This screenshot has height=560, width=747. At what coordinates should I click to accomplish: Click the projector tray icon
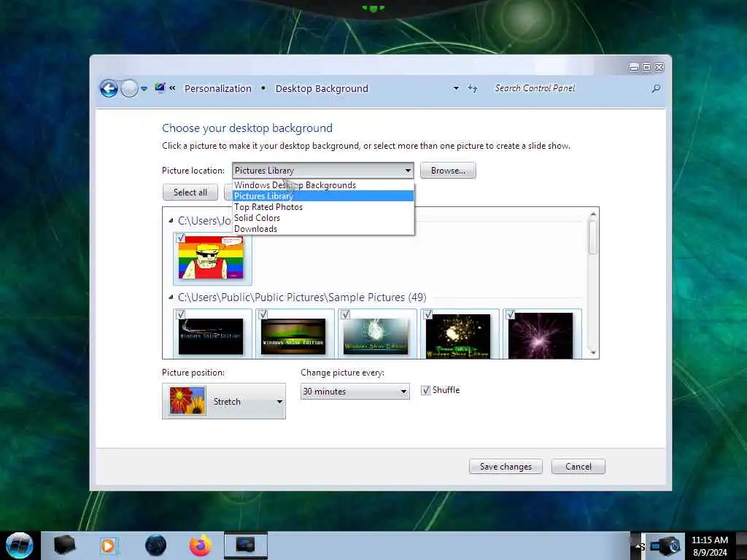tap(665, 545)
